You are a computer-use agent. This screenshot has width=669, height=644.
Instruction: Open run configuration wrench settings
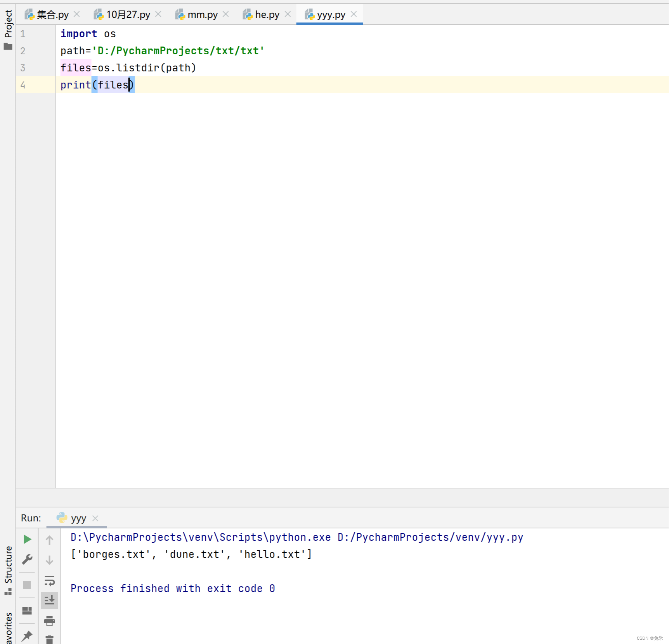[27, 559]
